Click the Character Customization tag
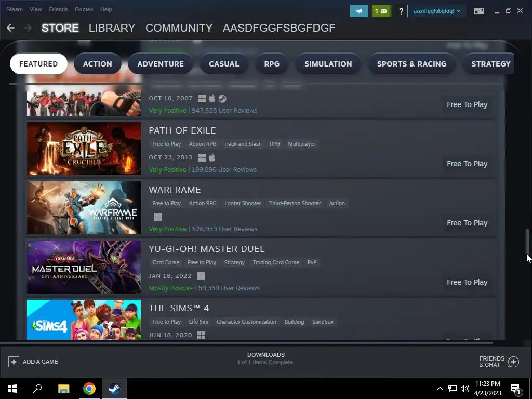The height and width of the screenshot is (399, 532). coord(246,322)
